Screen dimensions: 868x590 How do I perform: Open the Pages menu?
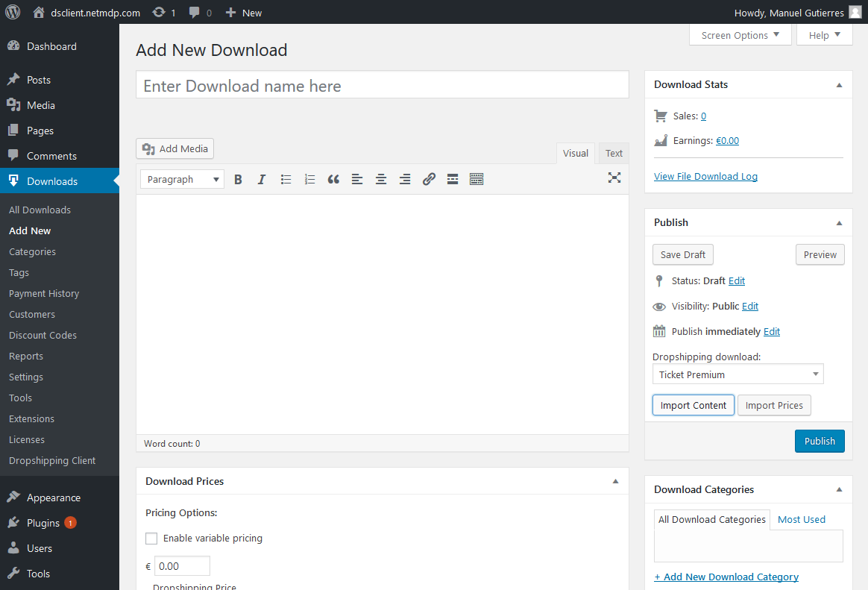[40, 131]
